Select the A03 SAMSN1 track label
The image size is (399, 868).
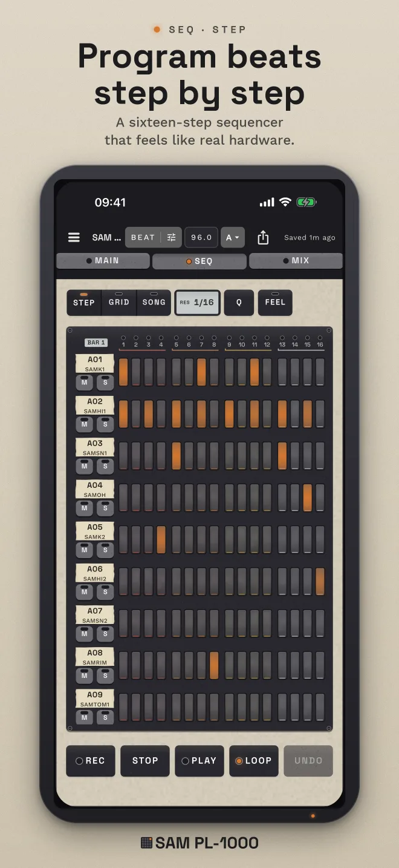pos(95,447)
